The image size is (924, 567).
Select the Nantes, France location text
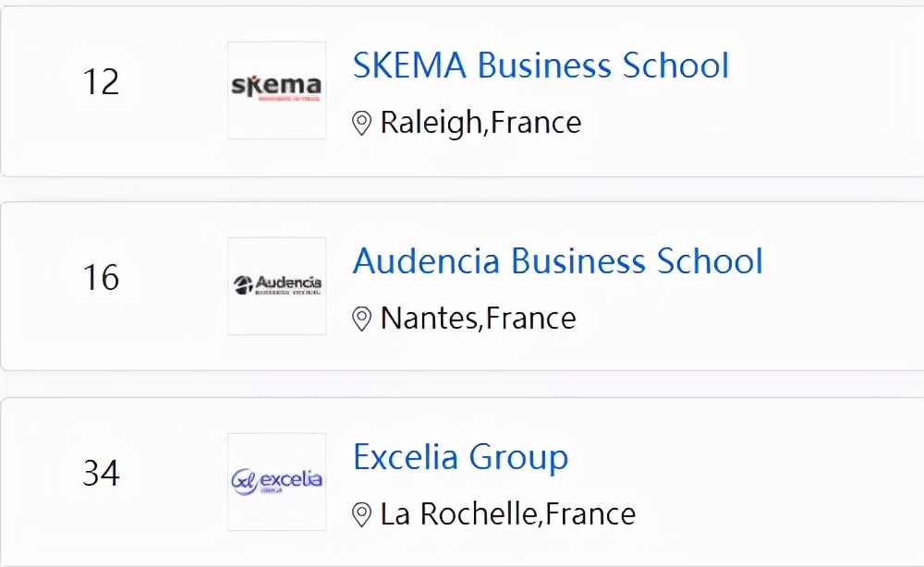click(x=478, y=319)
